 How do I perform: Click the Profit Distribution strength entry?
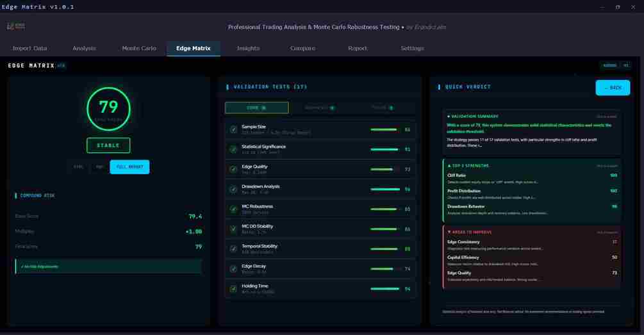[533, 194]
